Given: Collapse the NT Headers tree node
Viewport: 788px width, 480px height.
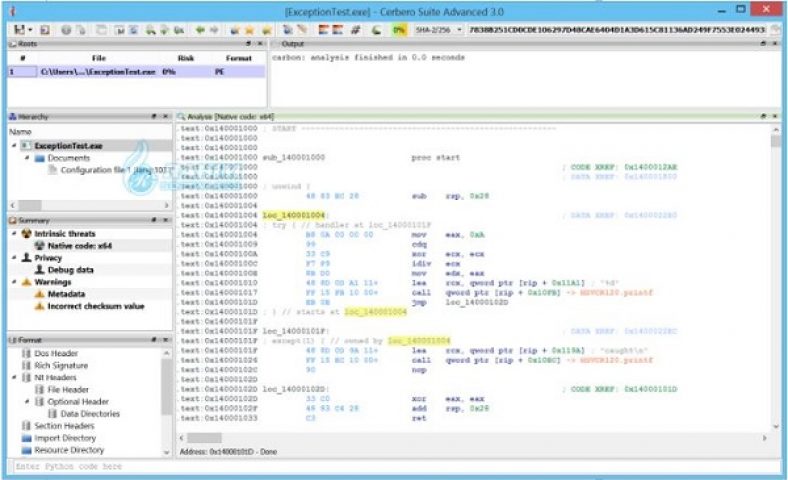Looking at the screenshot, I should 14,378.
